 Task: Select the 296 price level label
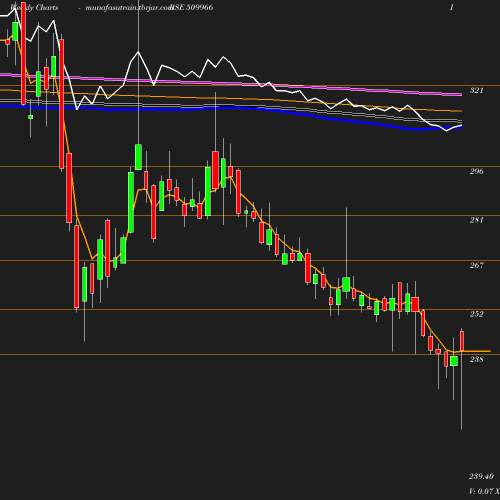click(476, 171)
